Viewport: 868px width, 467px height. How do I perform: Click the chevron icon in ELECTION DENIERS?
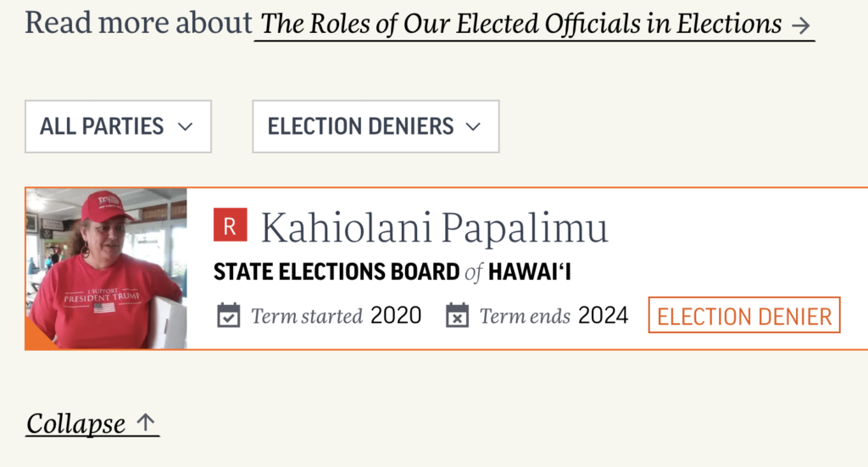coord(473,127)
